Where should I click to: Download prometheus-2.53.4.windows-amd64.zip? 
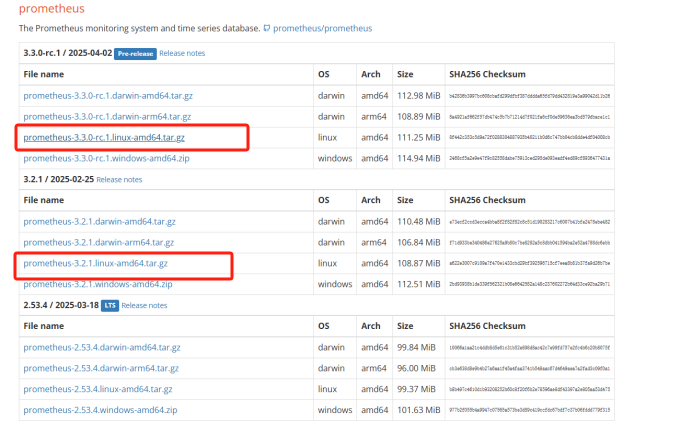coord(100,410)
